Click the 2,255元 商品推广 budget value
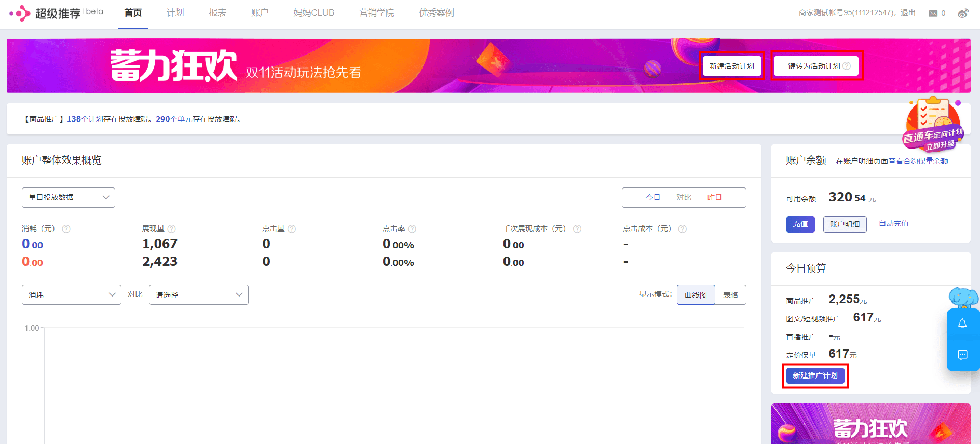Screen dimensions: 980x444 tap(848, 300)
